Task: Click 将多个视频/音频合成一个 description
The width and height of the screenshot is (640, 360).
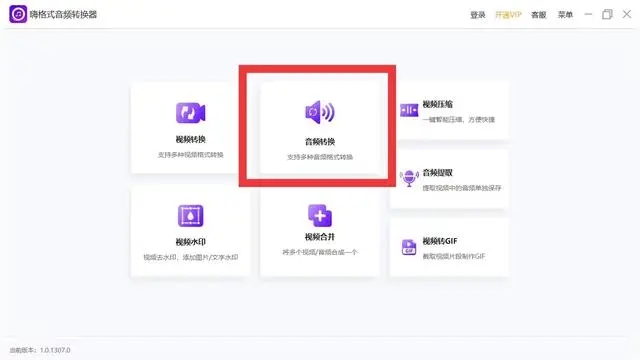Action: point(320,252)
